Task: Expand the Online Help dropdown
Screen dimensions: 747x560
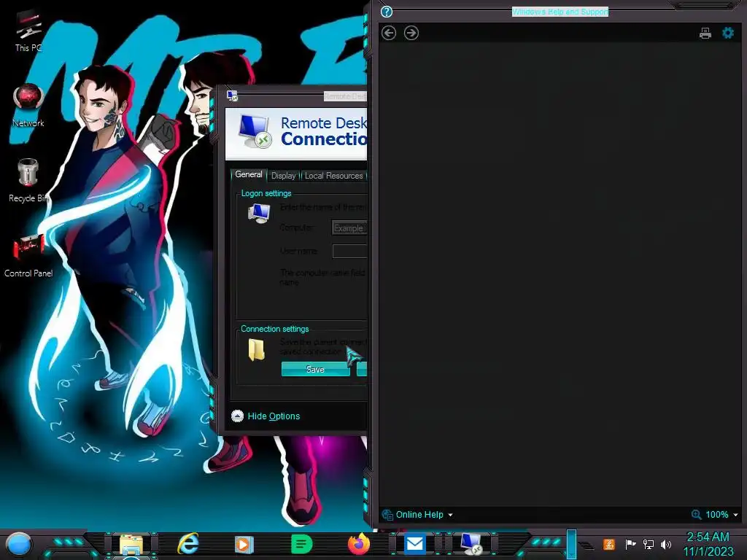Action: (450, 515)
